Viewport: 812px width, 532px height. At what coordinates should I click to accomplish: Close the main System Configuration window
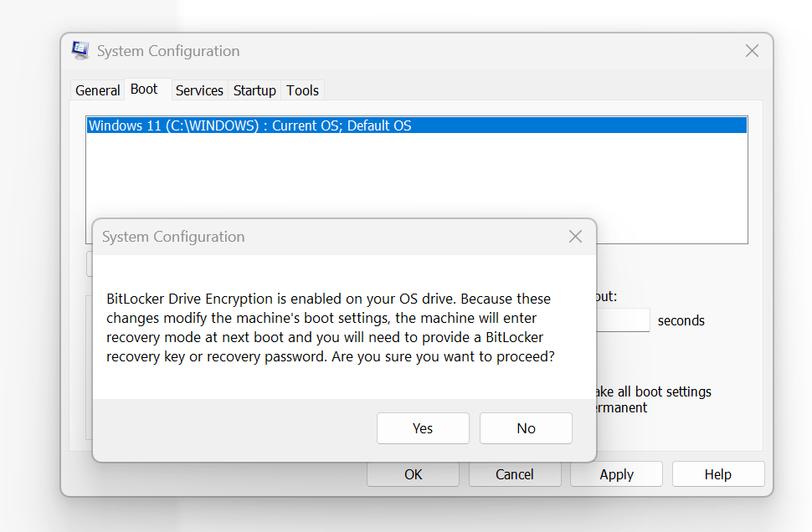coord(752,51)
